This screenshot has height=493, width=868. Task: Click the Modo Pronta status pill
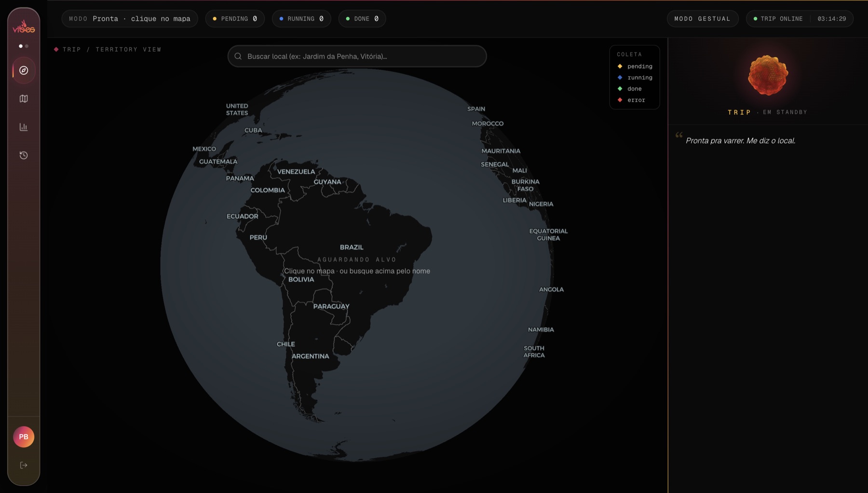click(130, 19)
